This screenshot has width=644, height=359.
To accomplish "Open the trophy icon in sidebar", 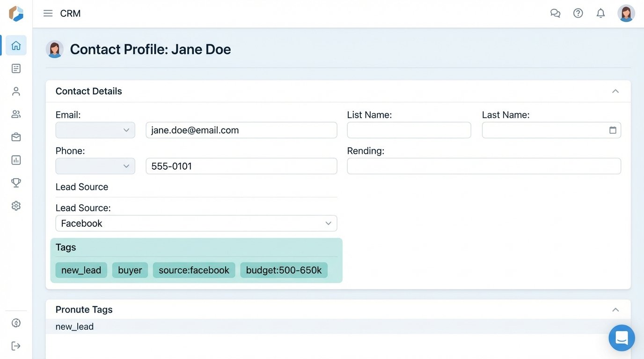I will pos(16,183).
